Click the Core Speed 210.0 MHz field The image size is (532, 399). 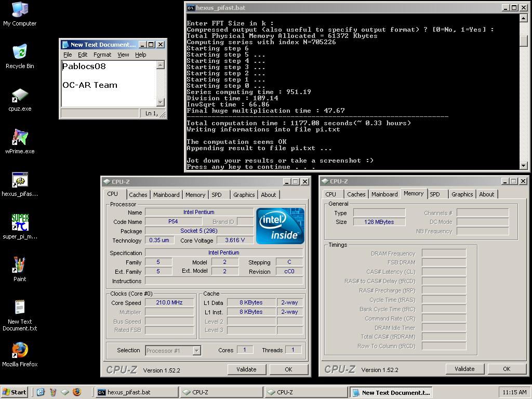(169, 303)
